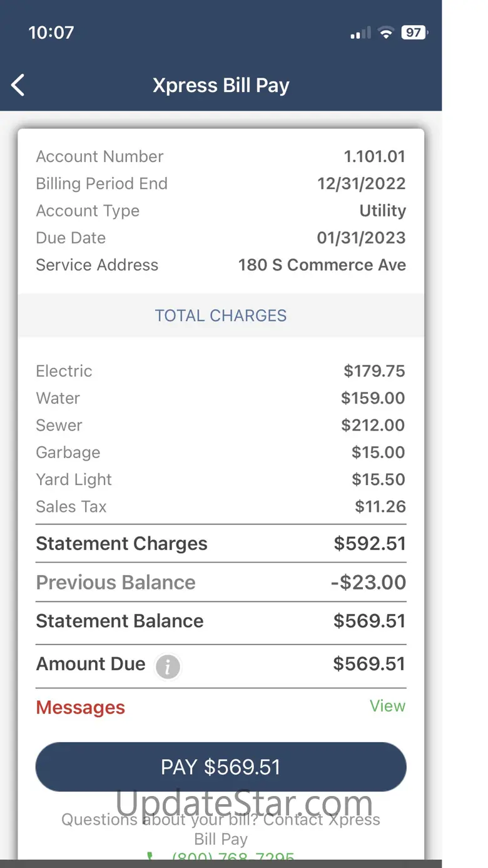The width and height of the screenshot is (488, 868).
Task: Call the (800) 768-7295 phone number
Action: pos(233,857)
